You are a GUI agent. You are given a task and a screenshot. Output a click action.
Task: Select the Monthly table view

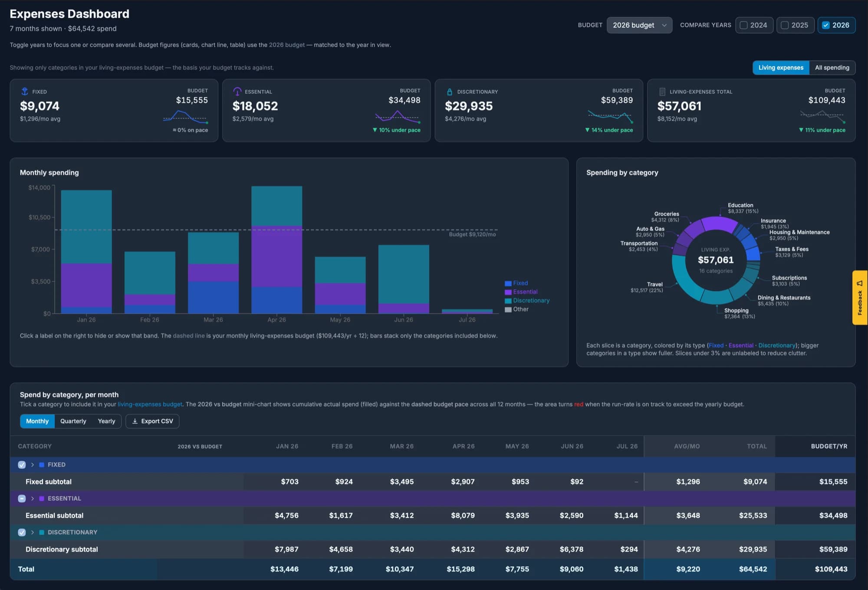pyautogui.click(x=37, y=421)
